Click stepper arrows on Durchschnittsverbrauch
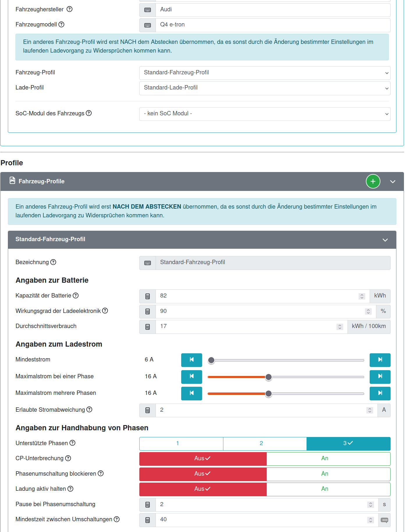The image size is (406, 532). [x=340, y=327]
